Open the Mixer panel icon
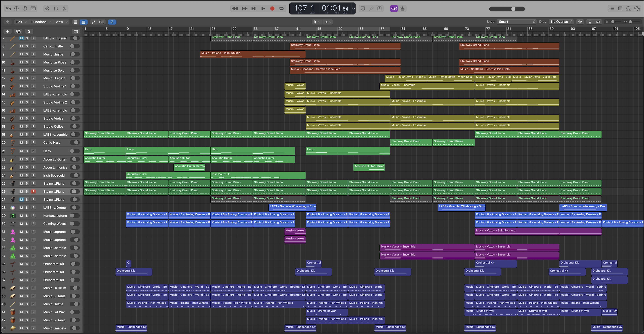644x334 pixels. (x=56, y=9)
